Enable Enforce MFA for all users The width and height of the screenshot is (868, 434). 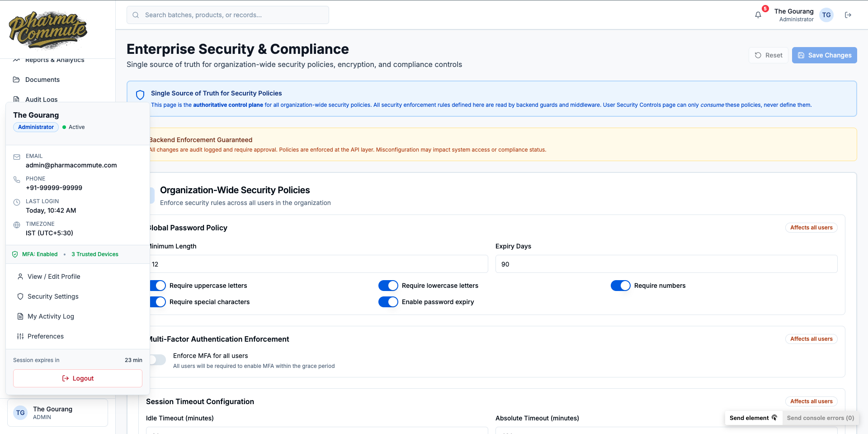tap(158, 360)
